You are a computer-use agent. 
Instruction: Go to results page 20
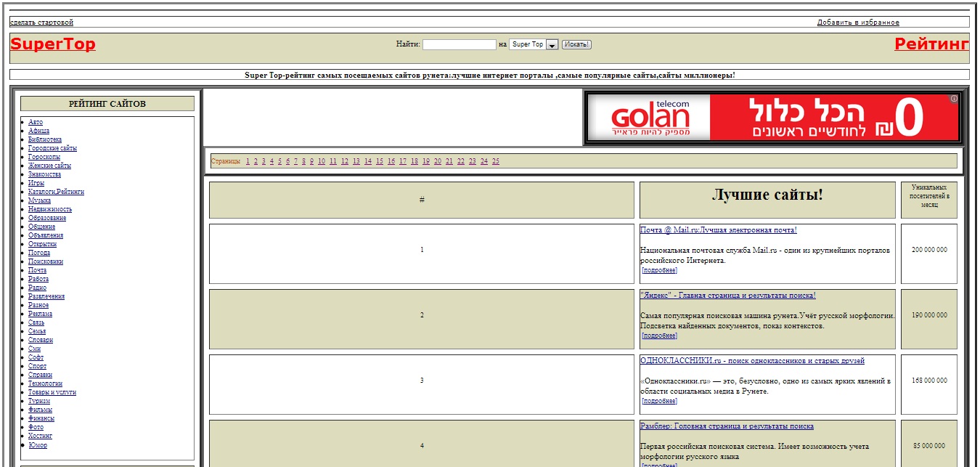438,161
